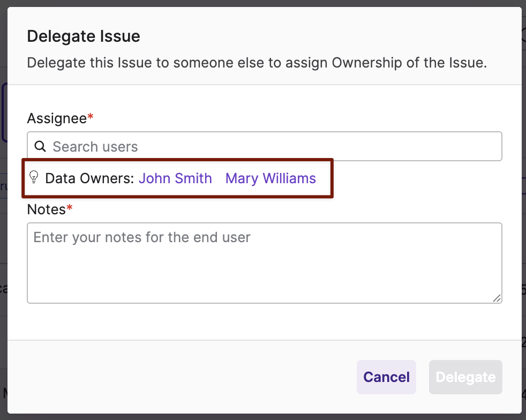This screenshot has height=420, width=526.
Task: Click the Notes field label
Action: click(x=46, y=209)
